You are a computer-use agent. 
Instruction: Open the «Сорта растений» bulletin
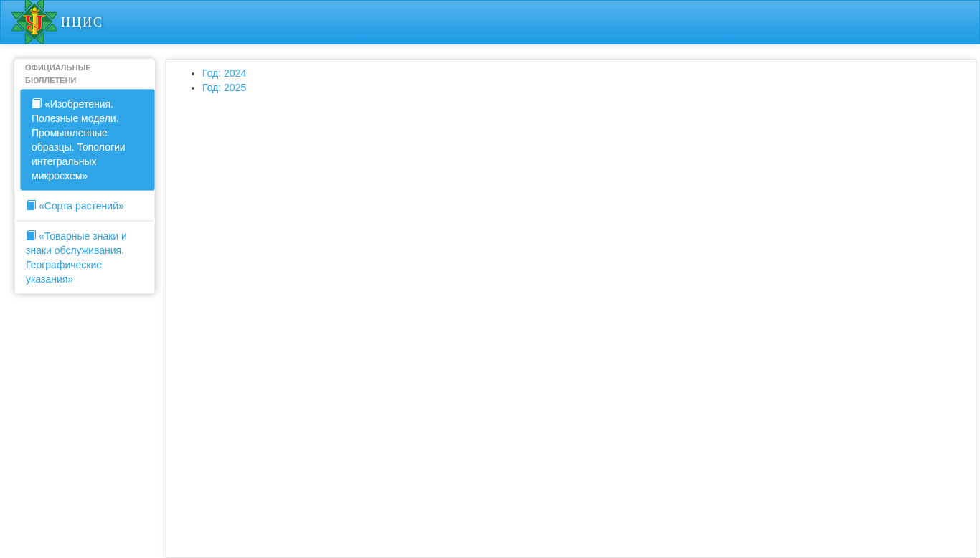(x=85, y=206)
